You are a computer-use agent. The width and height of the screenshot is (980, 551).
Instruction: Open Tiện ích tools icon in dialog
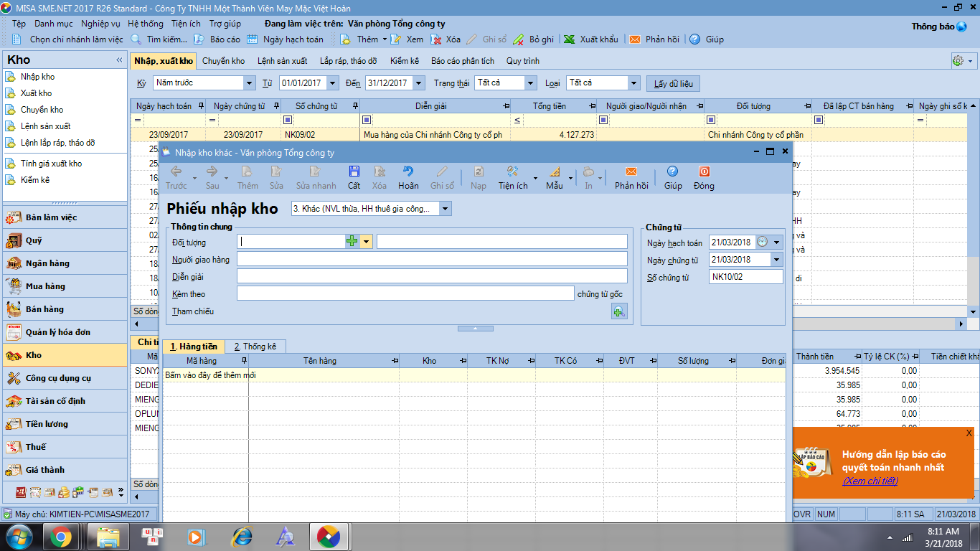click(x=512, y=171)
